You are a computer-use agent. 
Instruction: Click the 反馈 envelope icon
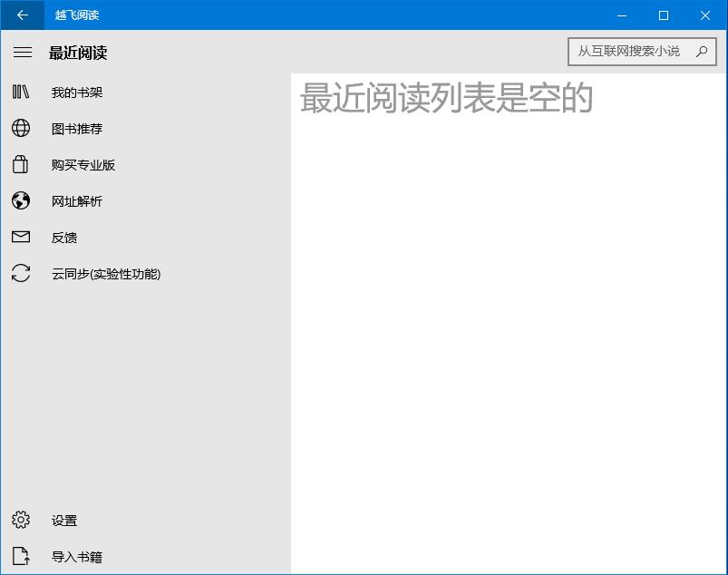click(x=22, y=237)
